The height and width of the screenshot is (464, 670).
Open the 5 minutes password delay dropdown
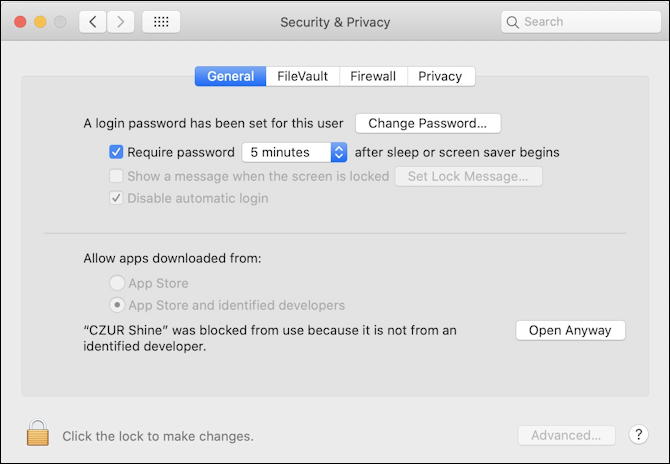[294, 152]
